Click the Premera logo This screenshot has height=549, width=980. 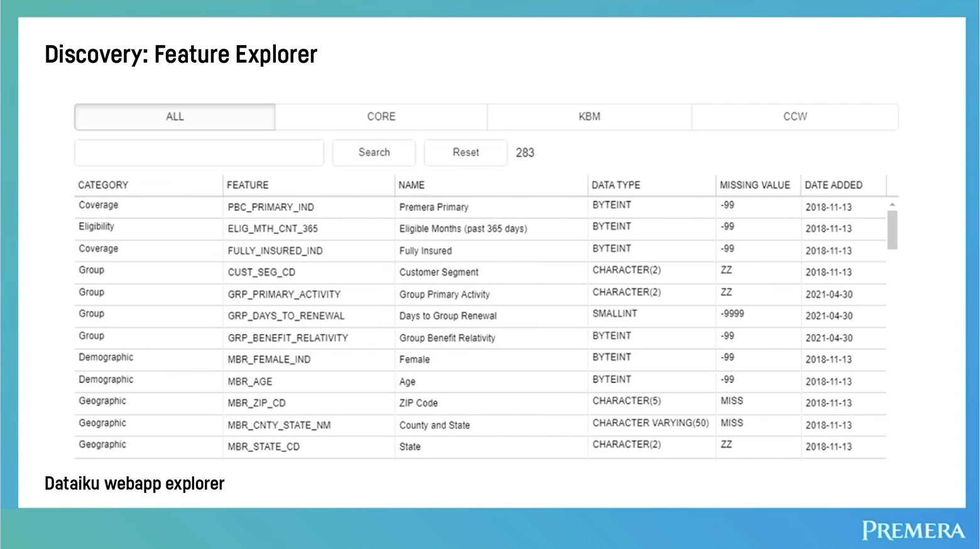pos(914,530)
